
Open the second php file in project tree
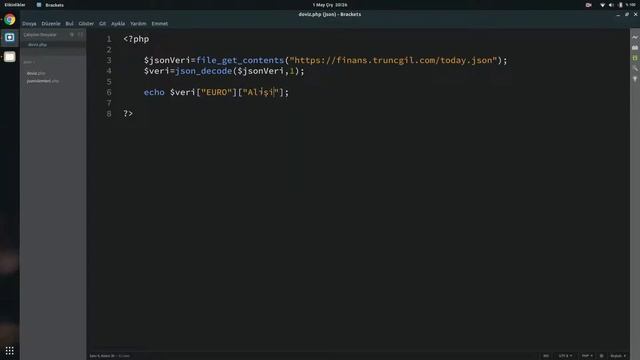(x=42, y=81)
